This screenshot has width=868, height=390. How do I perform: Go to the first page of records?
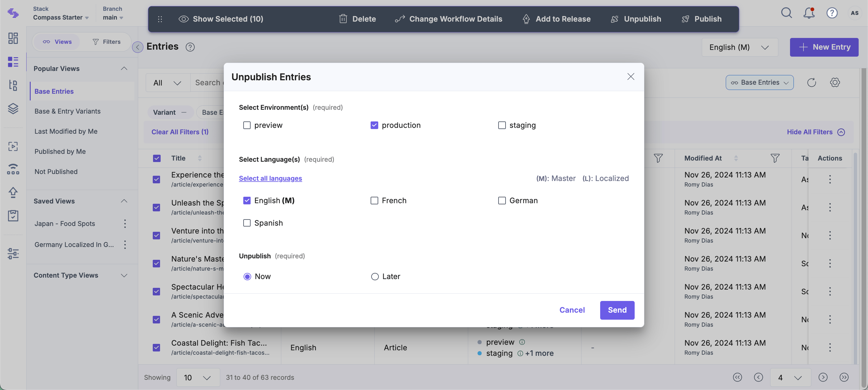(737, 377)
